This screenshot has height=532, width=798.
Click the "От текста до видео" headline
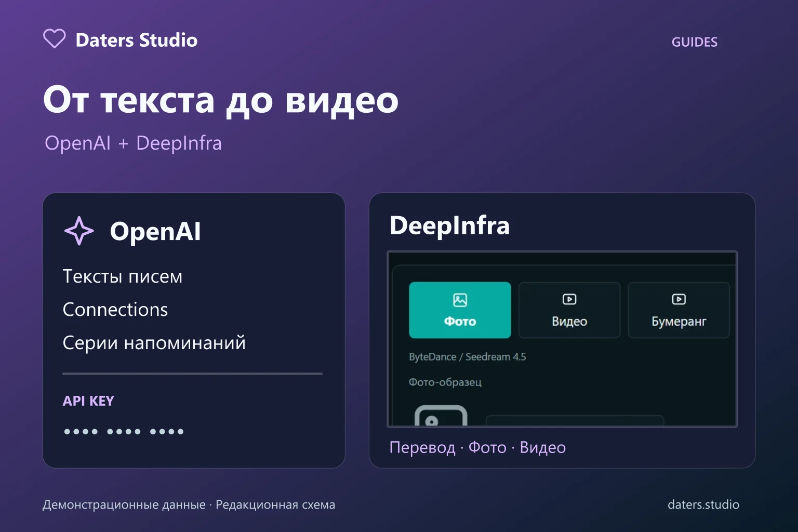tap(221, 100)
